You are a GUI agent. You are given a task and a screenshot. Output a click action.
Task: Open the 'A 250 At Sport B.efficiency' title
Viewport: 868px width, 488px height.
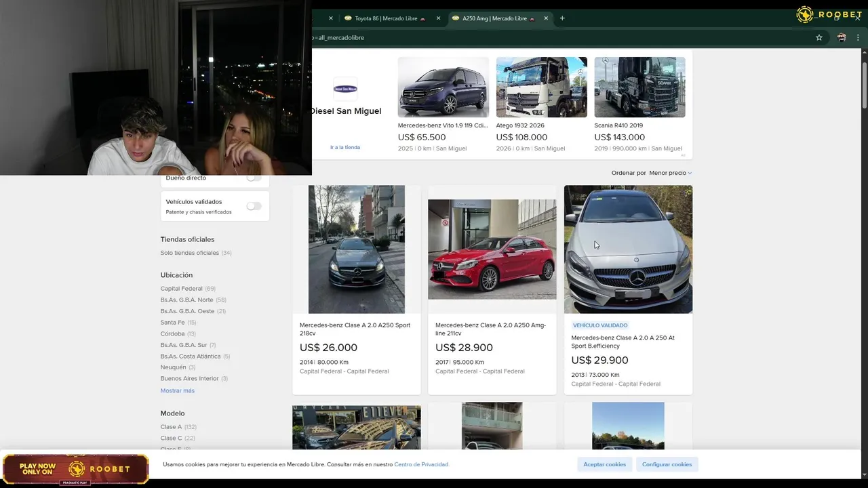pos(623,342)
